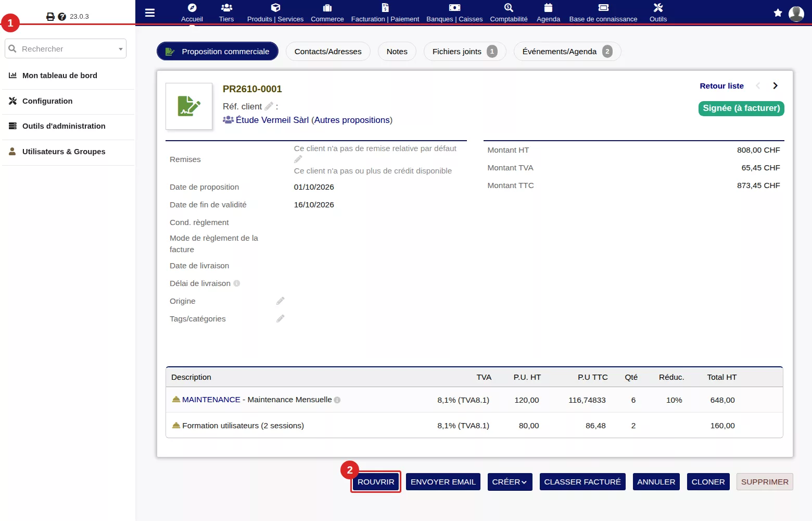Edit the Origine field pencil
The width and height of the screenshot is (812, 521).
(x=281, y=301)
